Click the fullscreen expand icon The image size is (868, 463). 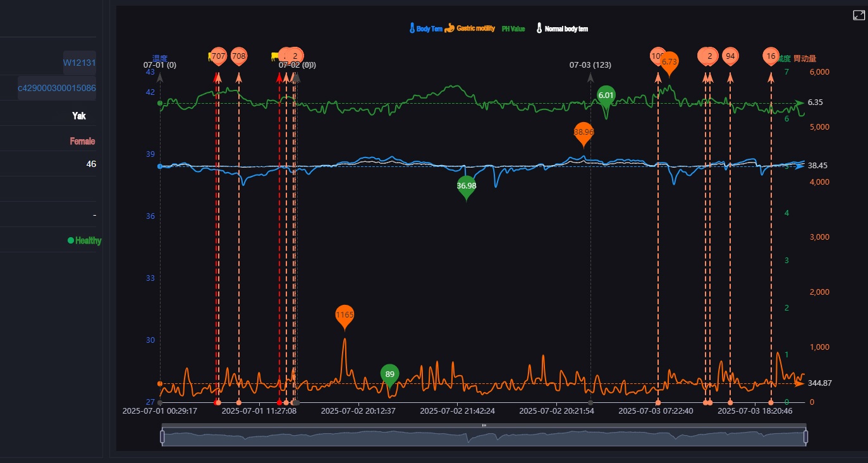(859, 15)
